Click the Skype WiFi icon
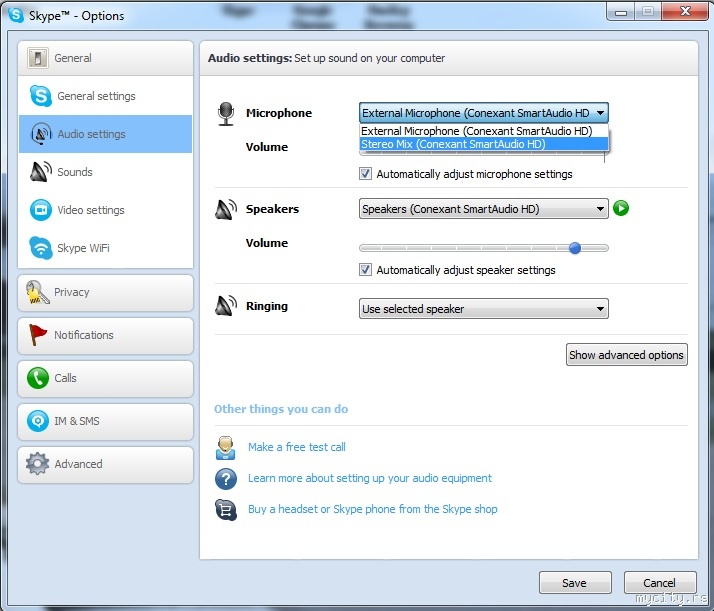 (41, 248)
